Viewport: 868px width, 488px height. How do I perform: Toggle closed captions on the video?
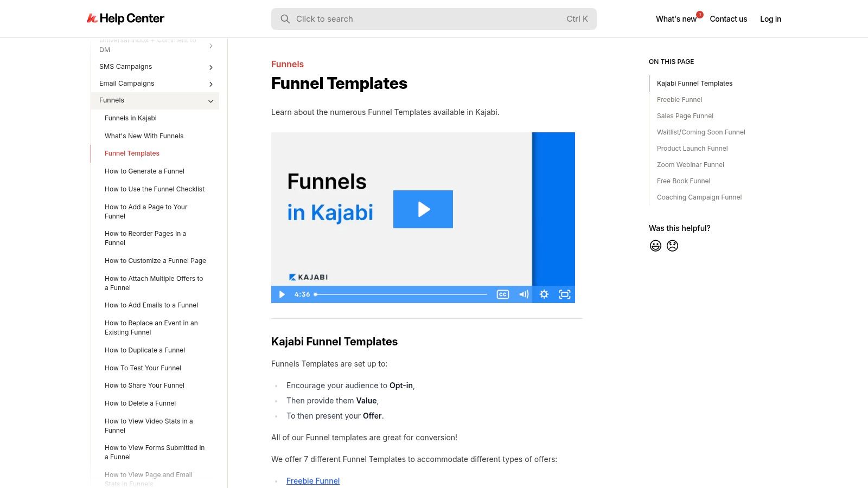pyautogui.click(x=502, y=294)
